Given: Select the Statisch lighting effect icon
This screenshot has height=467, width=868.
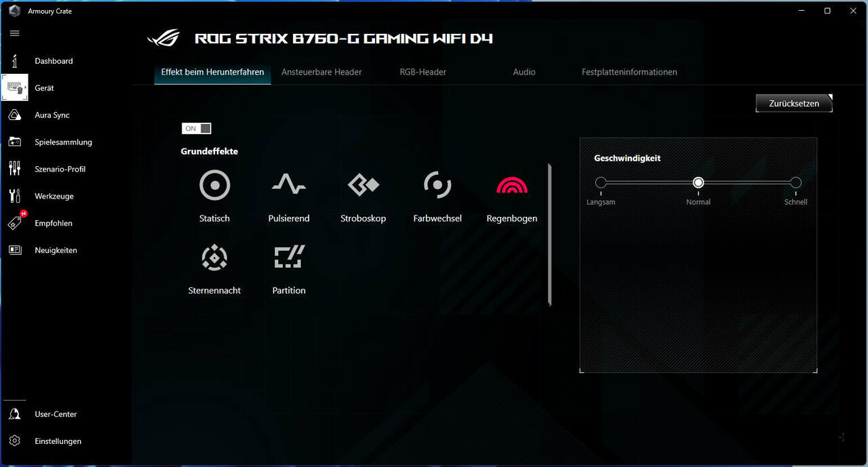Looking at the screenshot, I should coord(214,185).
